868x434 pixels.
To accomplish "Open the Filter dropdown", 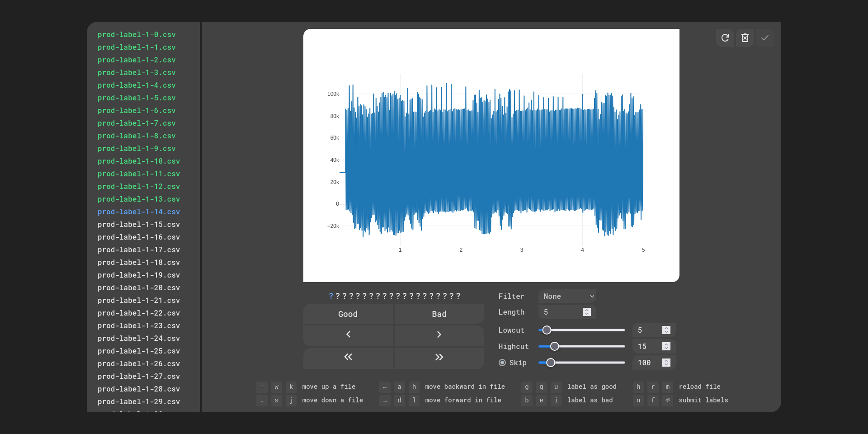I will (x=567, y=296).
